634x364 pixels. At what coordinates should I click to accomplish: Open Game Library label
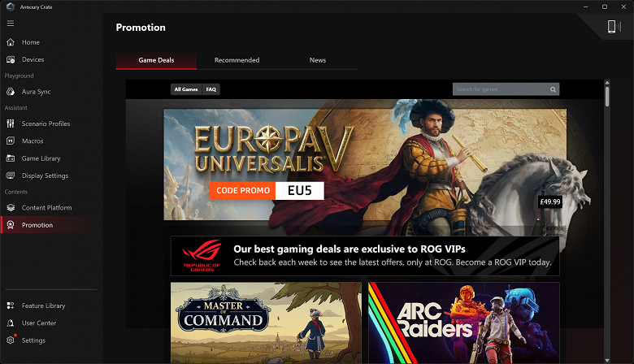pyautogui.click(x=41, y=158)
